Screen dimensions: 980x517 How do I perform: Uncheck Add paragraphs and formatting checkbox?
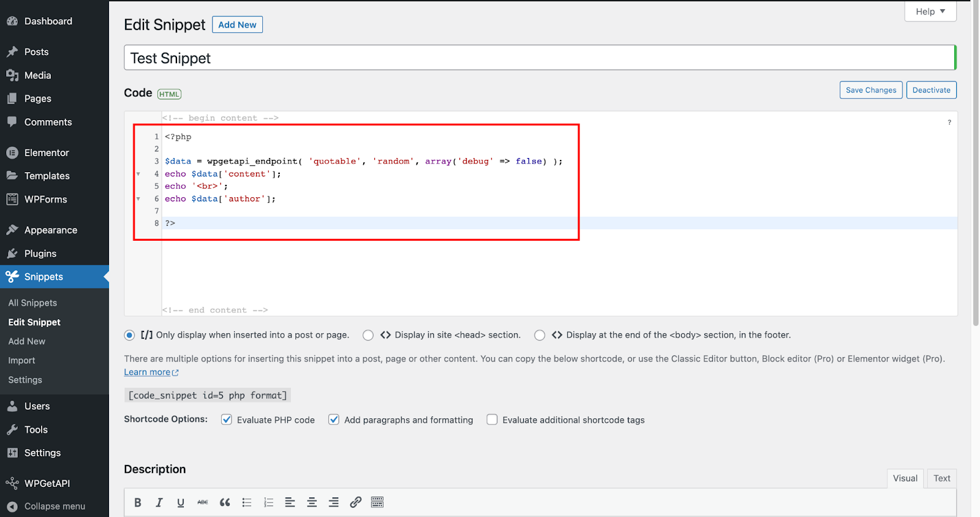334,420
